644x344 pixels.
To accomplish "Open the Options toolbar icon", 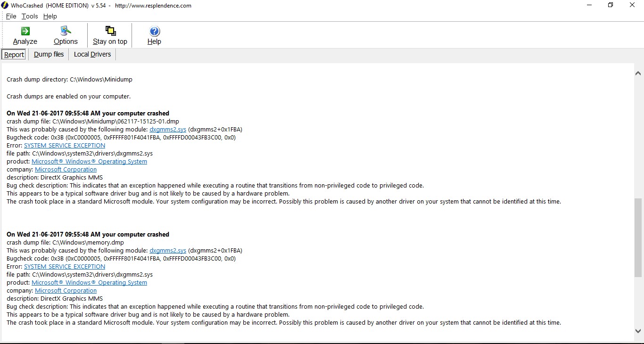I will point(66,32).
